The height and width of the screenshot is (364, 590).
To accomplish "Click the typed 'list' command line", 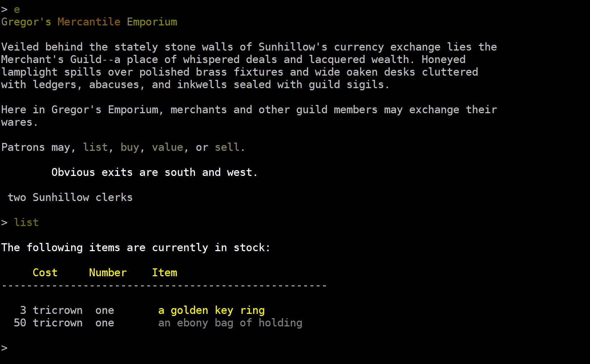I will point(26,222).
